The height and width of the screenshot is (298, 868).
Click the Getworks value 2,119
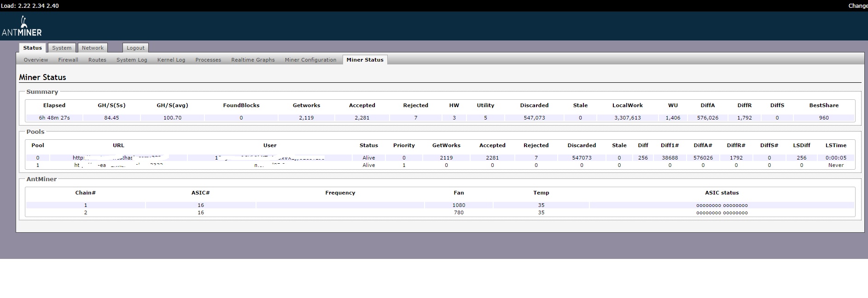coord(306,118)
